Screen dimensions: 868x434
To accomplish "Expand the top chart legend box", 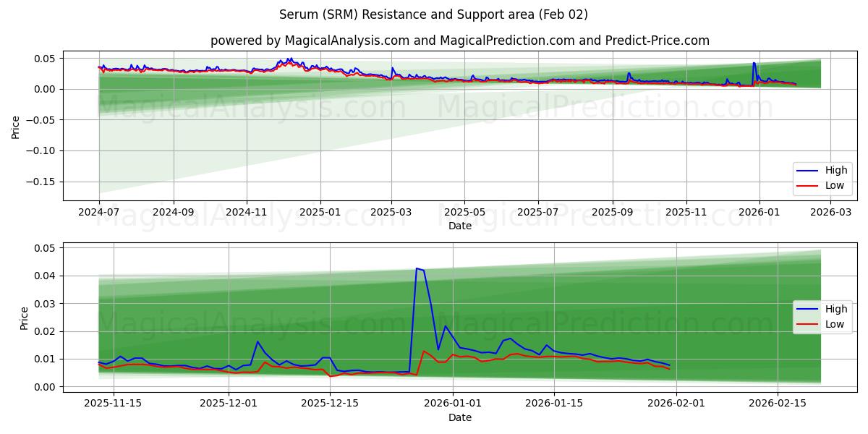I will pyautogui.click(x=821, y=178).
